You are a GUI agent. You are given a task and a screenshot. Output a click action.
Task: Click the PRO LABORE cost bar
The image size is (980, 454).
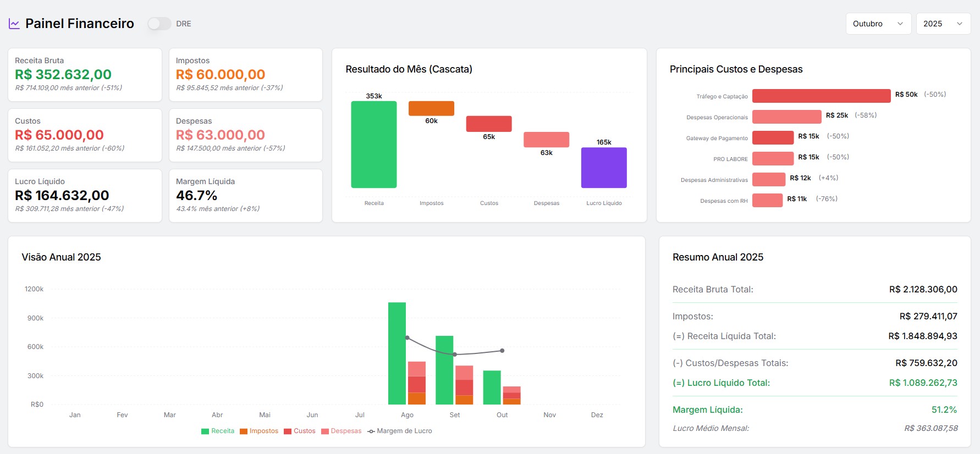point(773,158)
